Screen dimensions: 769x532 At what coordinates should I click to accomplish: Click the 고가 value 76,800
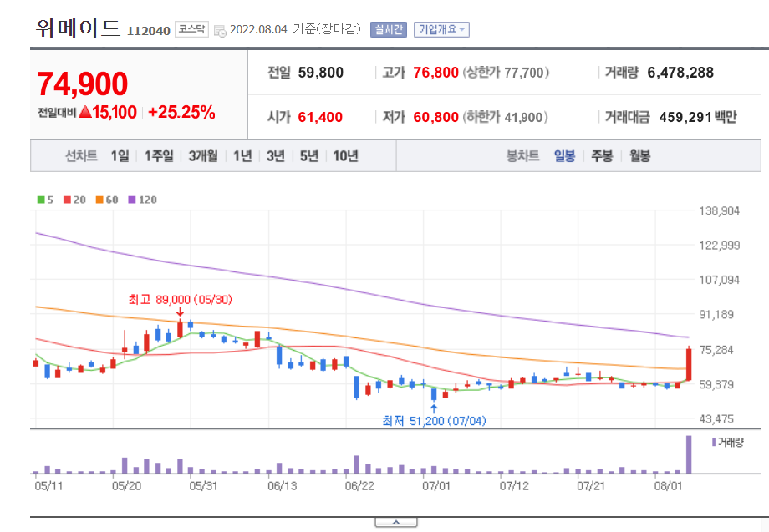(435, 73)
